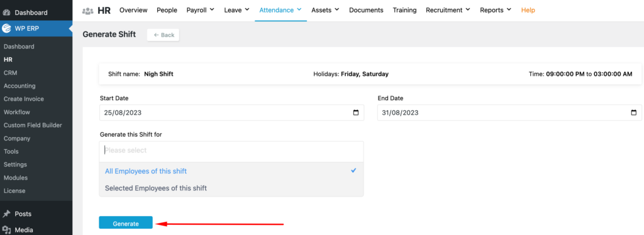Click the Back button
The height and width of the screenshot is (235, 644).
click(163, 35)
